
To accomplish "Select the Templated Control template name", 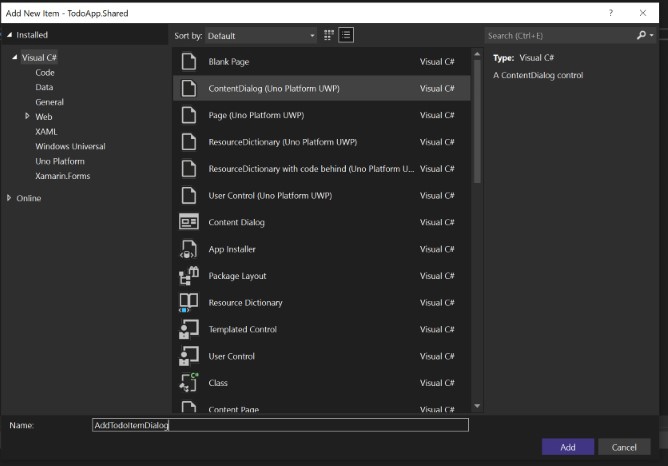I will pos(242,329).
